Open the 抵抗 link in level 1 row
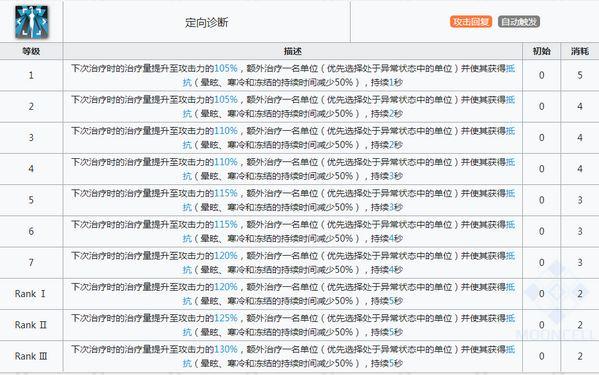 click(x=510, y=68)
